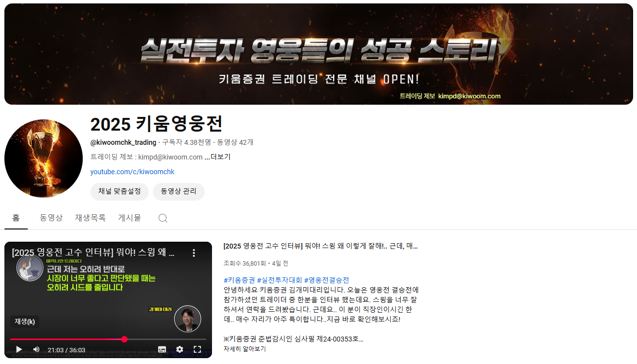This screenshot has height=364, width=637.
Task: Open the 재생목록 tab
Action: 90,218
